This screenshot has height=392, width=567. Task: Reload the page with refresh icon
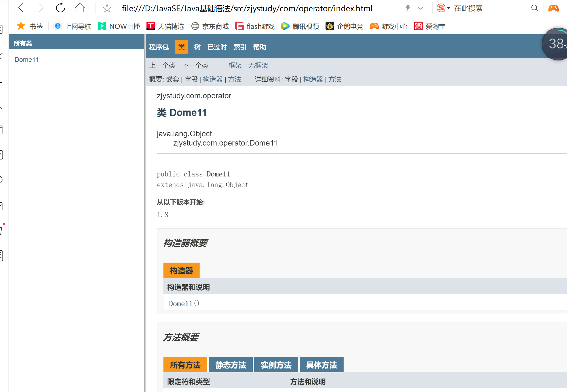[60, 8]
